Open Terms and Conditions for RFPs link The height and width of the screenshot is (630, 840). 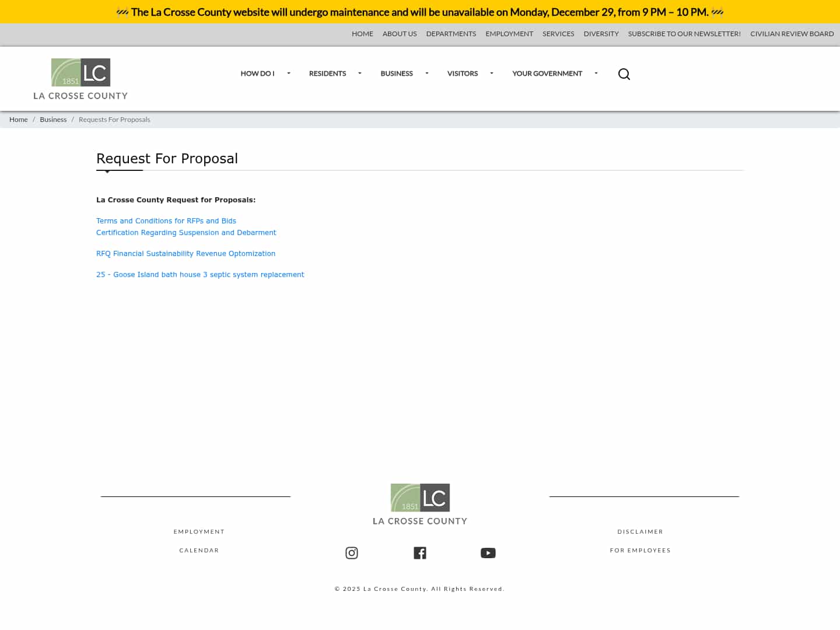pyautogui.click(x=166, y=220)
